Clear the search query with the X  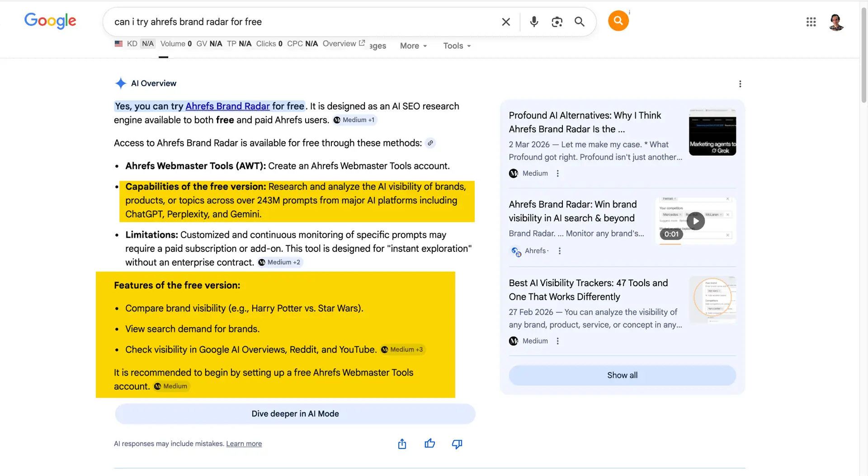pyautogui.click(x=506, y=22)
